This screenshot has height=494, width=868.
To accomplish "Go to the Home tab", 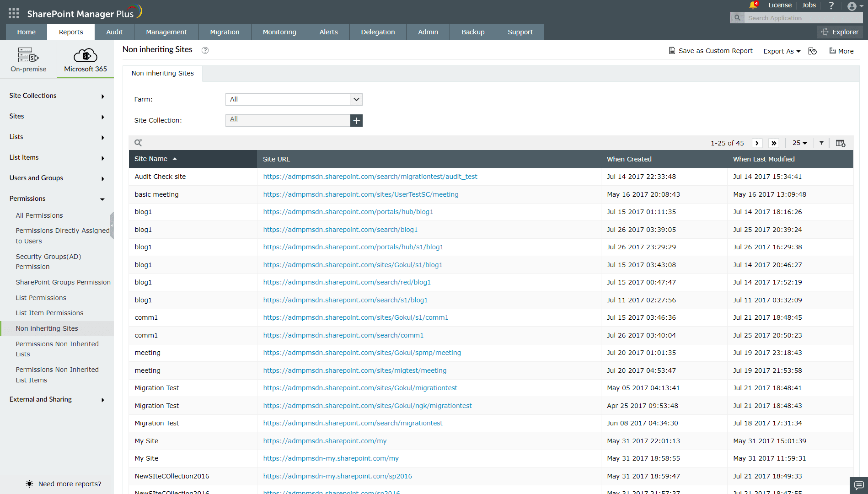I will pos(27,32).
